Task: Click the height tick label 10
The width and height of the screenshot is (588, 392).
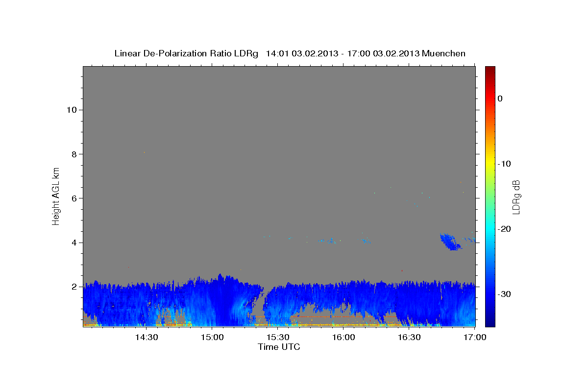Action: click(x=73, y=109)
